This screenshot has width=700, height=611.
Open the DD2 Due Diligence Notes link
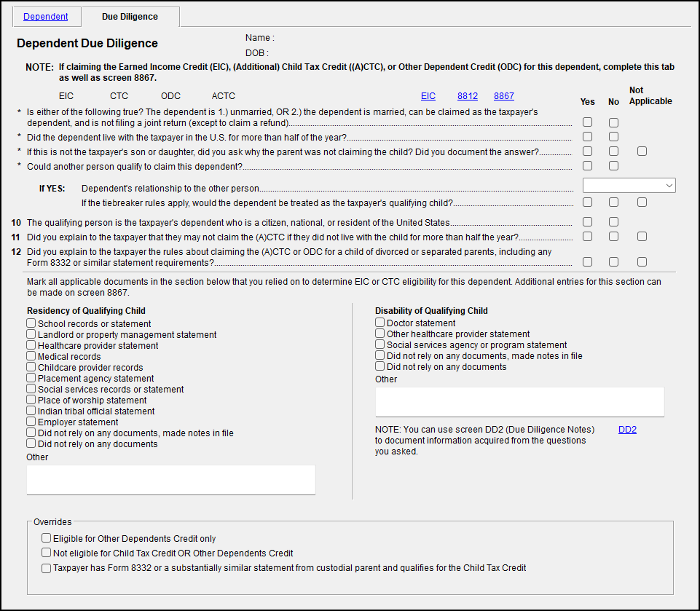627,430
